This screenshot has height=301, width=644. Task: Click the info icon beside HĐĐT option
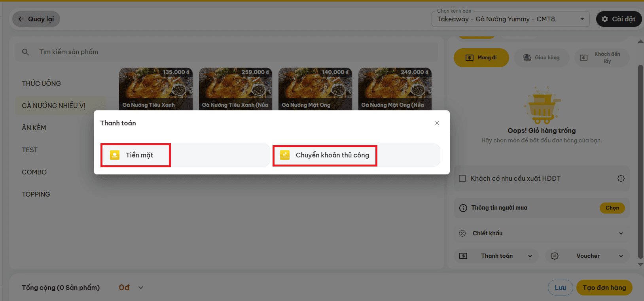click(x=621, y=178)
